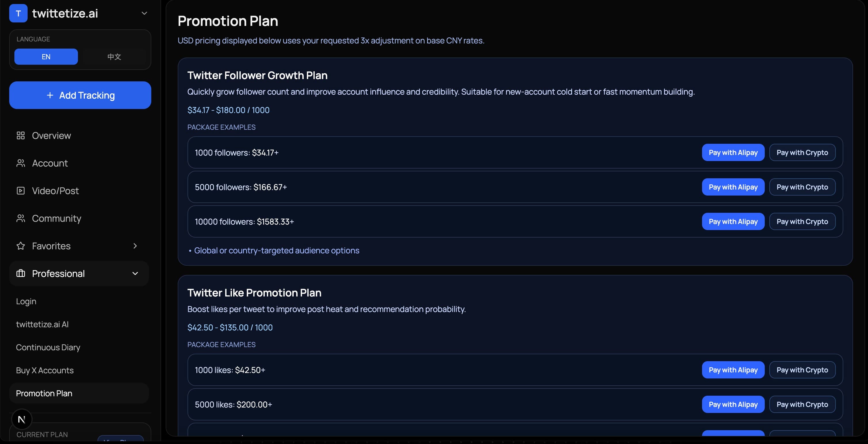The width and height of the screenshot is (868, 444).
Task: Select the EN language option
Action: (x=46, y=57)
